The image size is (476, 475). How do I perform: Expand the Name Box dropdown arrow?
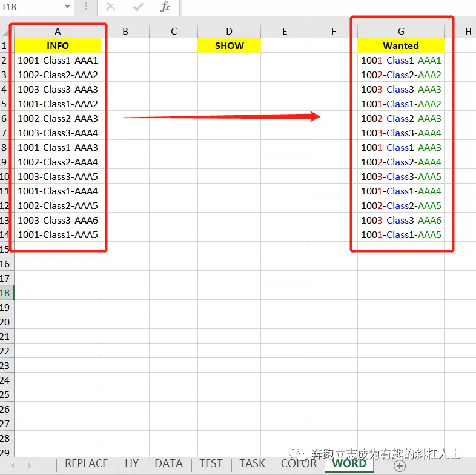tap(67, 7)
